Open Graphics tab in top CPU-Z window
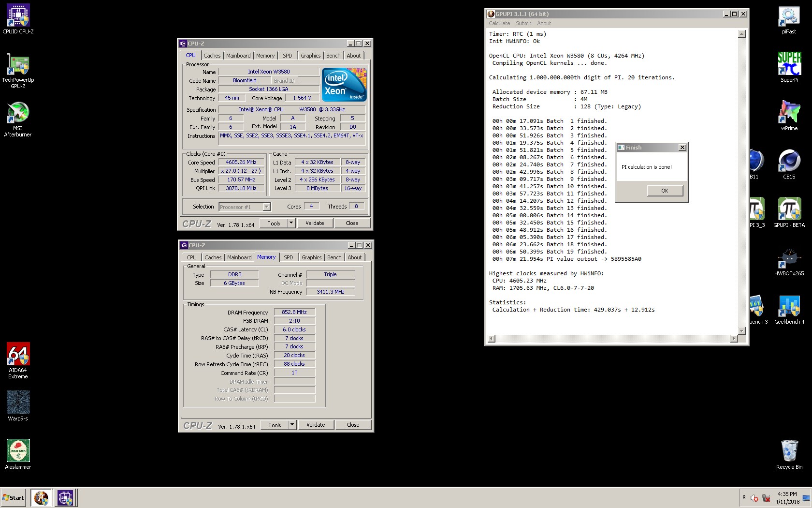The image size is (812, 508). [310, 56]
